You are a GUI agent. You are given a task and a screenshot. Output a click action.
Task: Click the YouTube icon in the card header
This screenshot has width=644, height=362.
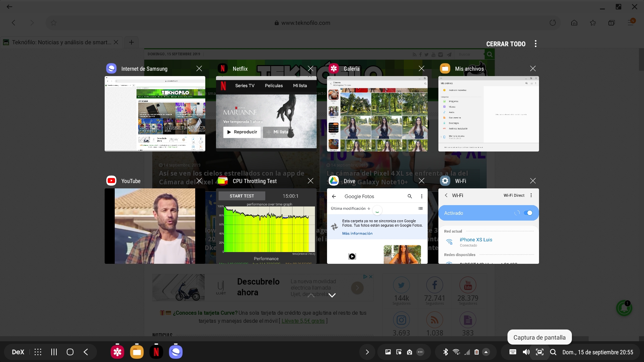point(111,181)
